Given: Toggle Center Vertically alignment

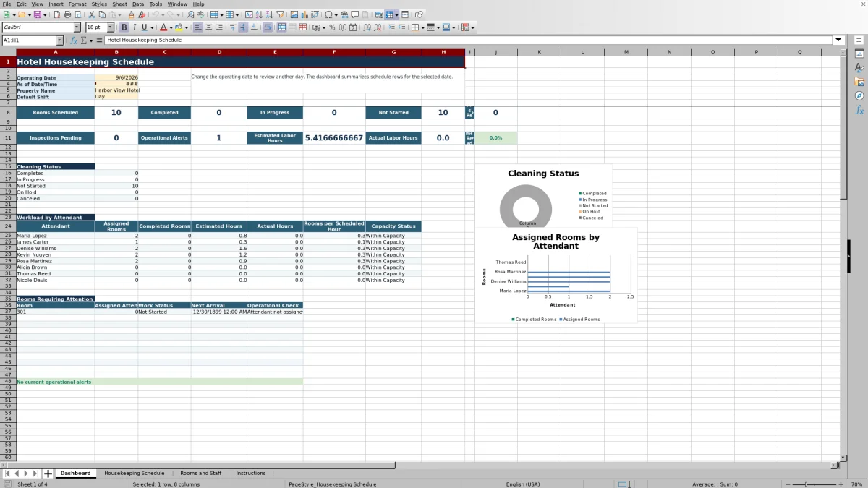Looking at the screenshot, I should point(243,27).
